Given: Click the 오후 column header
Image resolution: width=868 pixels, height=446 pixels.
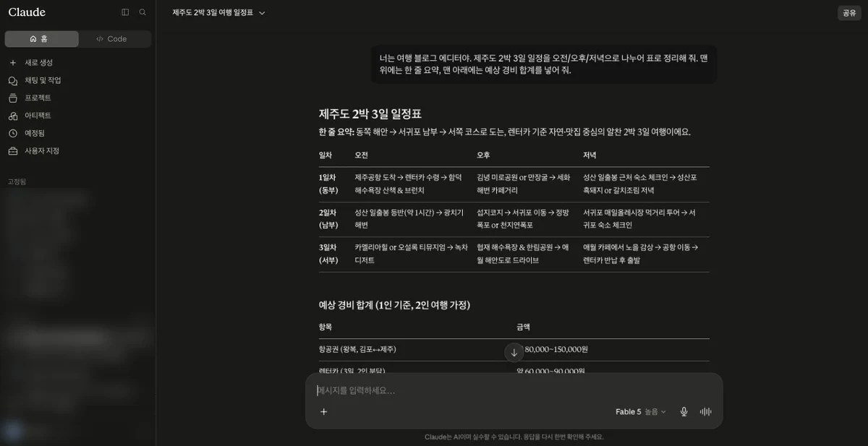Looking at the screenshot, I should [483, 155].
